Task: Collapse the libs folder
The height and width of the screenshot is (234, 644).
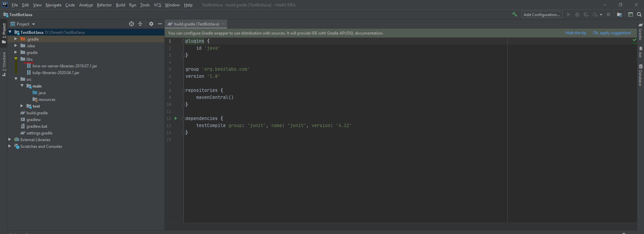Action: pyautogui.click(x=16, y=59)
